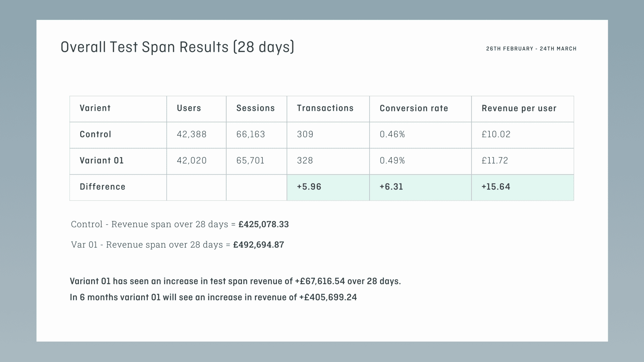Image resolution: width=644 pixels, height=362 pixels.
Task: Select the +£67,616.54 over 28 days sentence
Action: pos(235,281)
